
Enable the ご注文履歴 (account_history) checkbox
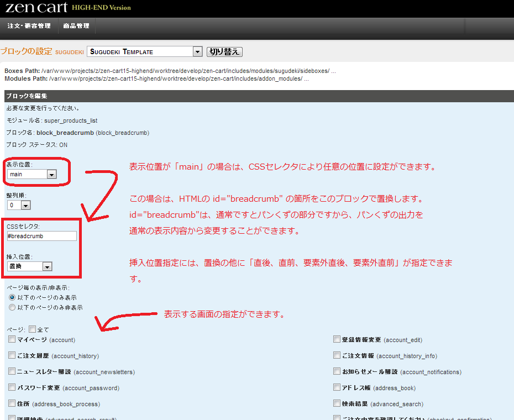[12, 355]
